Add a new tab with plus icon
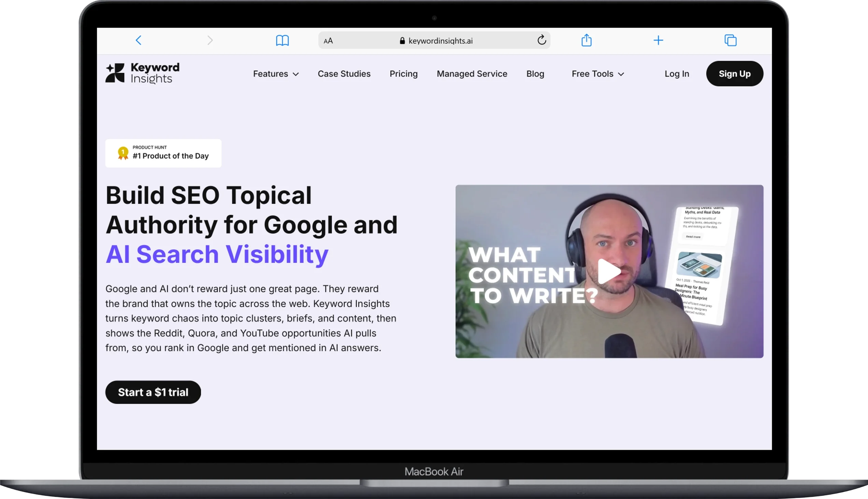The image size is (868, 499). (x=658, y=40)
